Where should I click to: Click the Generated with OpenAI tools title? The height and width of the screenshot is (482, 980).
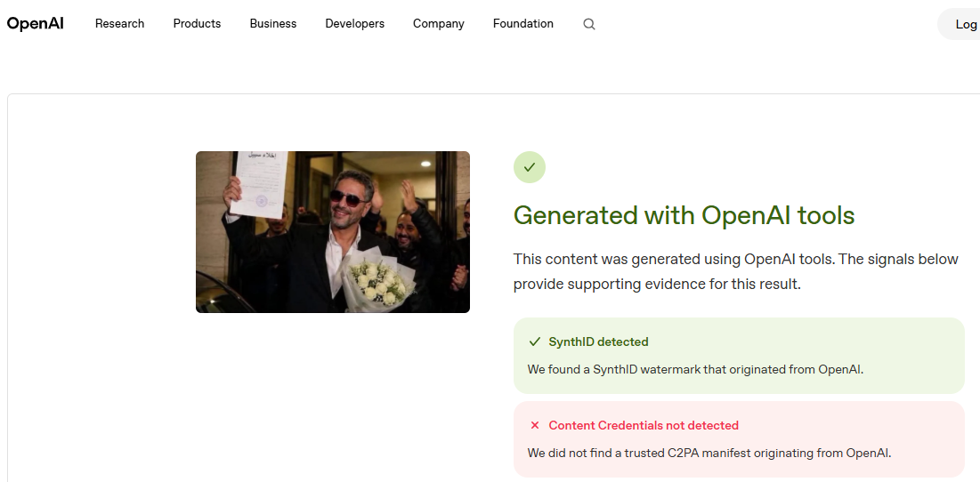684,215
